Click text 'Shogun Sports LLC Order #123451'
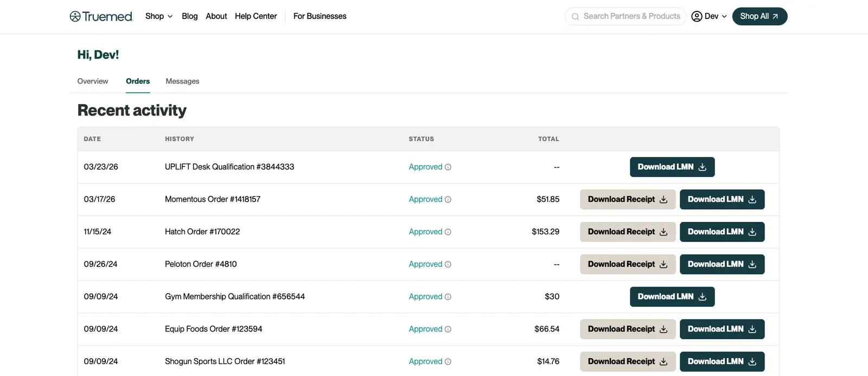The height and width of the screenshot is (376, 868). (x=225, y=361)
